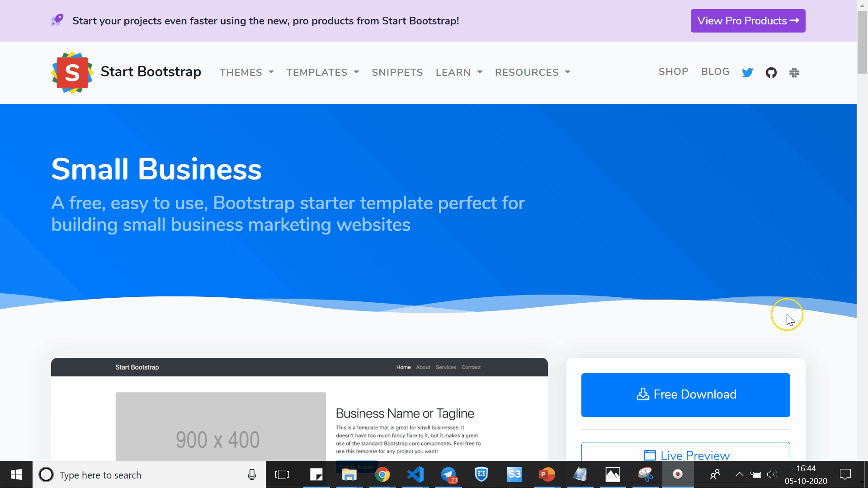Open File Explorer on the taskbar
The image size is (868, 488).
point(349,474)
